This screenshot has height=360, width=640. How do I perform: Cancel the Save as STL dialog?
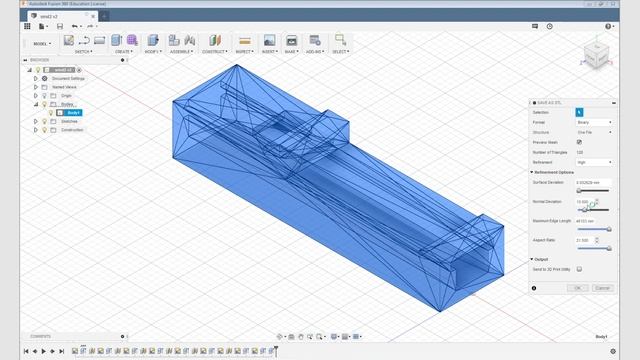coord(602,288)
